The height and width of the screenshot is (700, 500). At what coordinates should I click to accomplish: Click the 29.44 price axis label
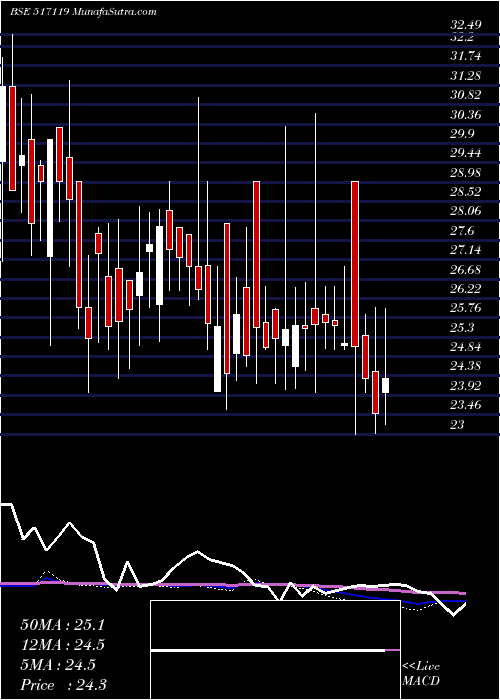pyautogui.click(x=466, y=153)
